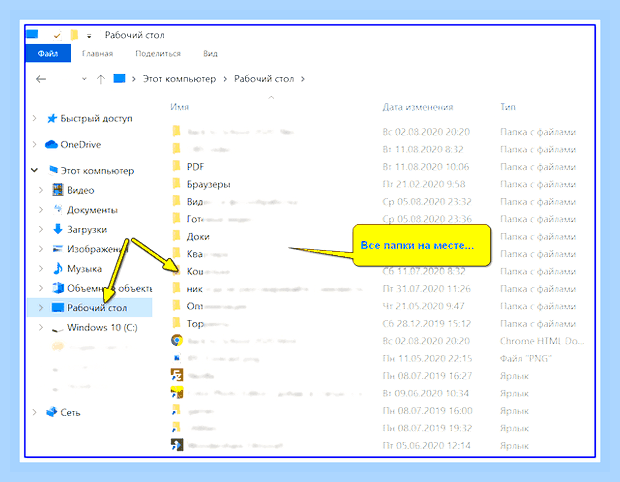Open the Загрузки download icon

58,229
